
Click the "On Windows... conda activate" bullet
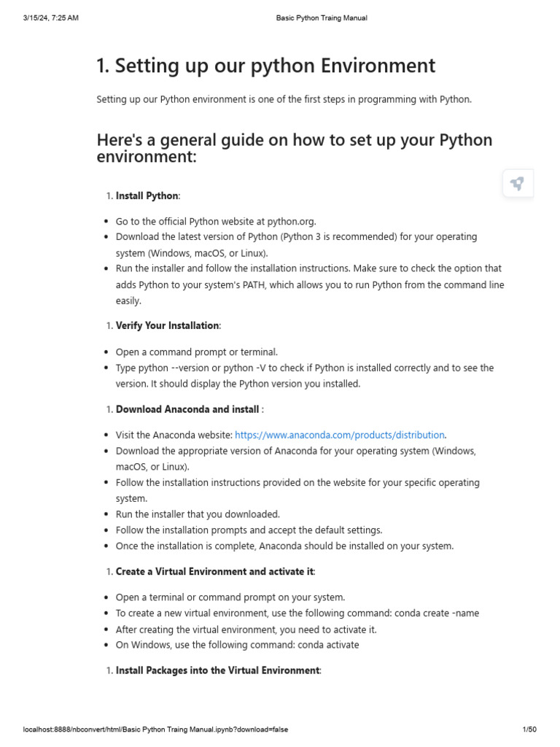point(237,645)
